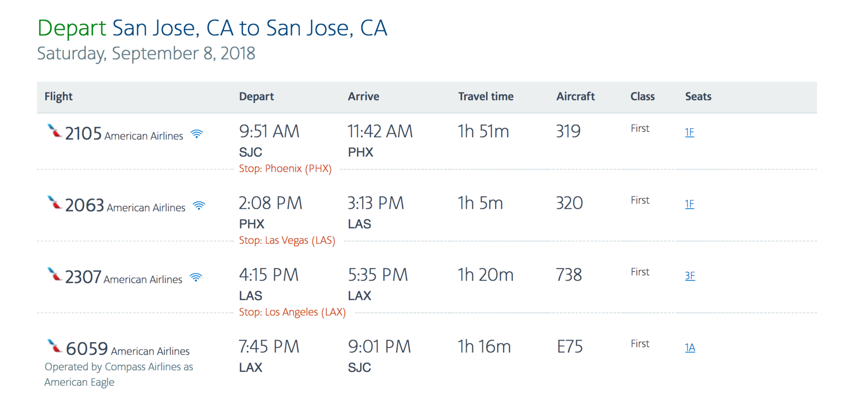
Task: Click the American Airlines logo beside flight 2063
Action: tap(54, 203)
